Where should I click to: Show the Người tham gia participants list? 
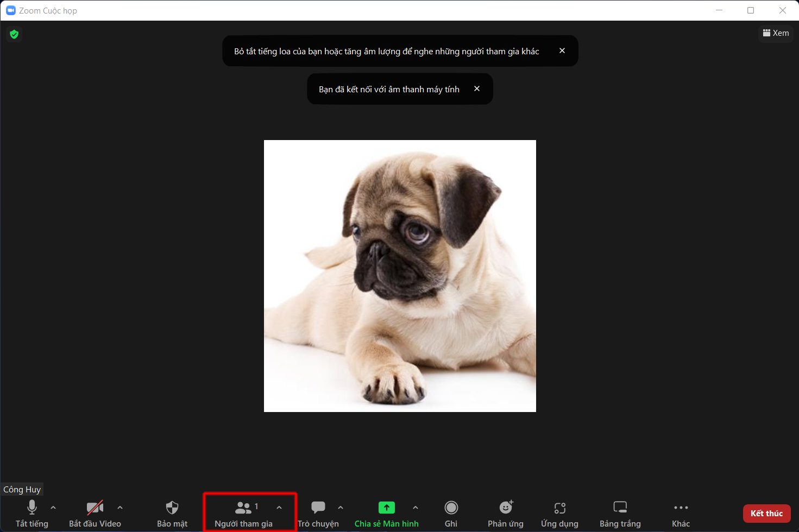(244, 507)
